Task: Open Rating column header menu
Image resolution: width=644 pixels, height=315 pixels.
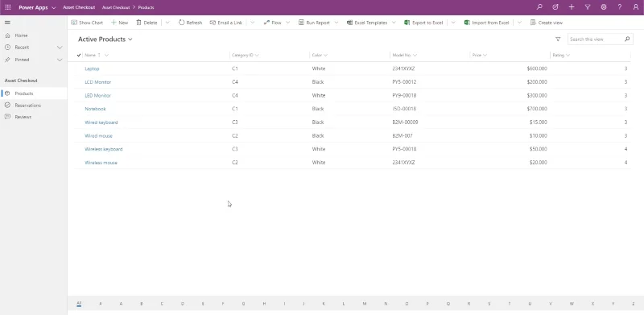Action: [x=561, y=55]
